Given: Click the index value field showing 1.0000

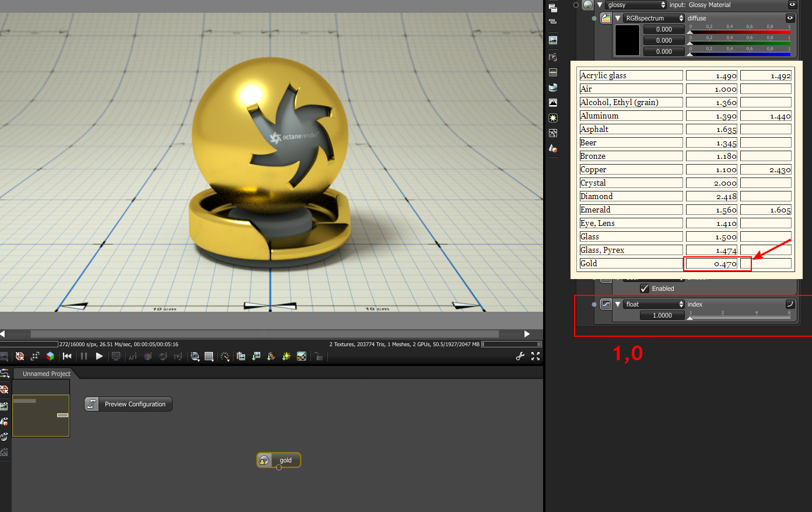Looking at the screenshot, I should (x=662, y=315).
